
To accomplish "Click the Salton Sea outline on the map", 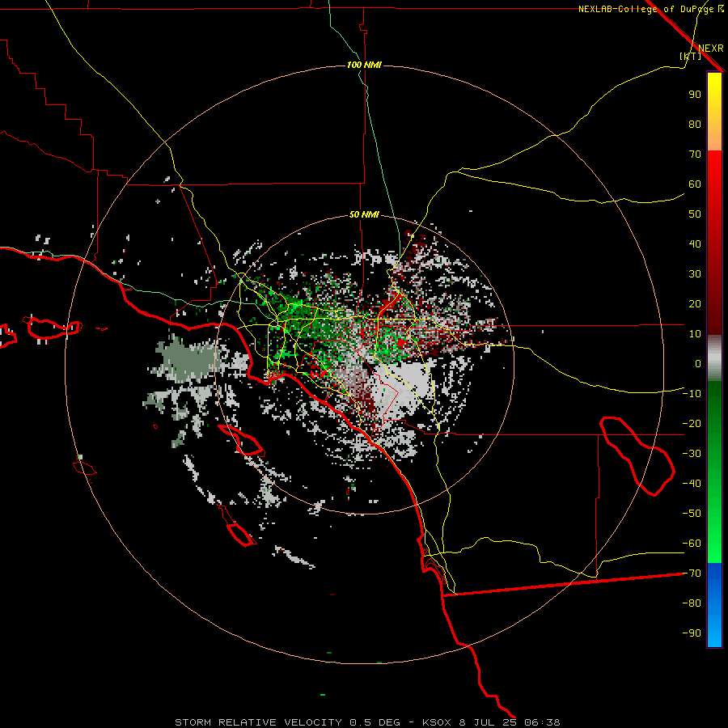I will [637, 456].
